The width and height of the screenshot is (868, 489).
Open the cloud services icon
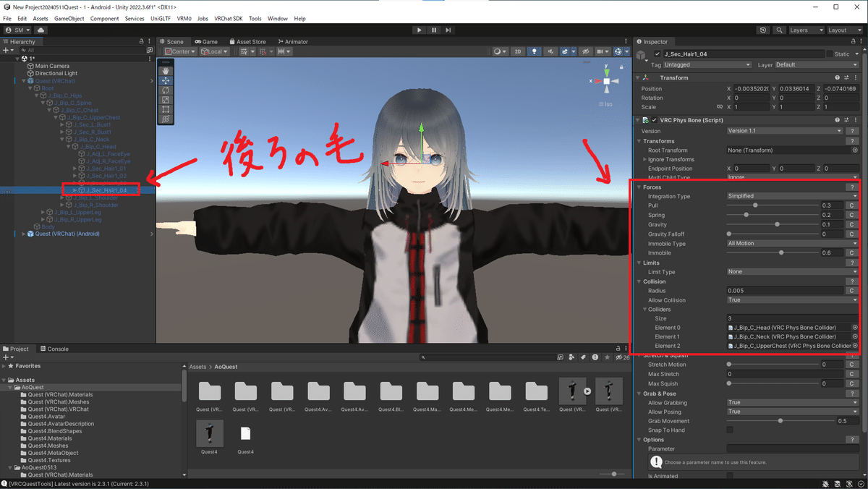point(41,30)
